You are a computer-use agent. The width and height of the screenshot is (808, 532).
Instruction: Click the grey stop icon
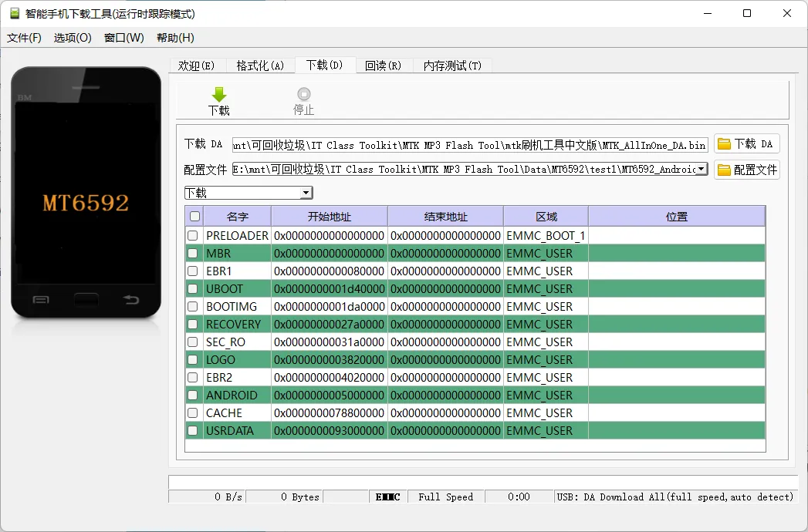[x=304, y=94]
